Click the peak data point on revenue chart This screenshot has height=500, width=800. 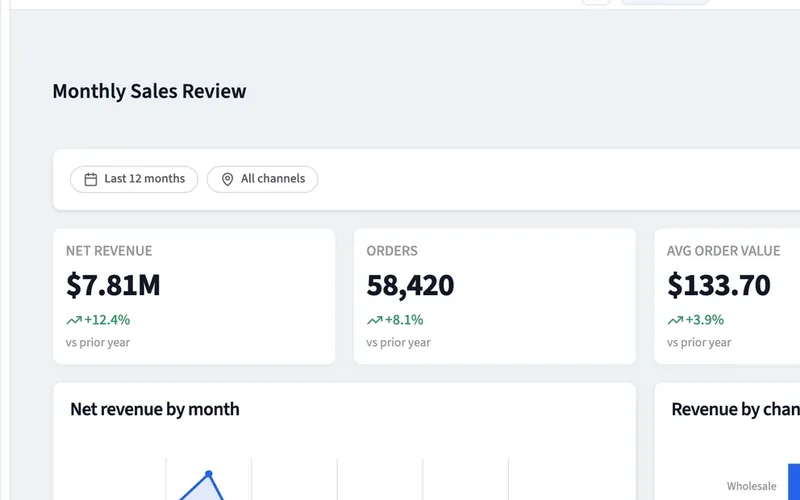209,474
